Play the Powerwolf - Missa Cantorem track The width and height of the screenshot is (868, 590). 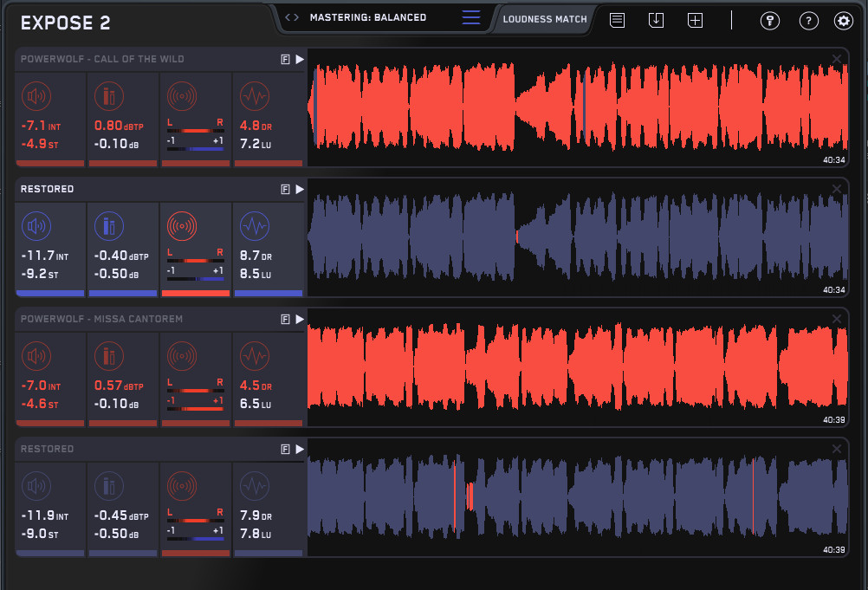300,320
